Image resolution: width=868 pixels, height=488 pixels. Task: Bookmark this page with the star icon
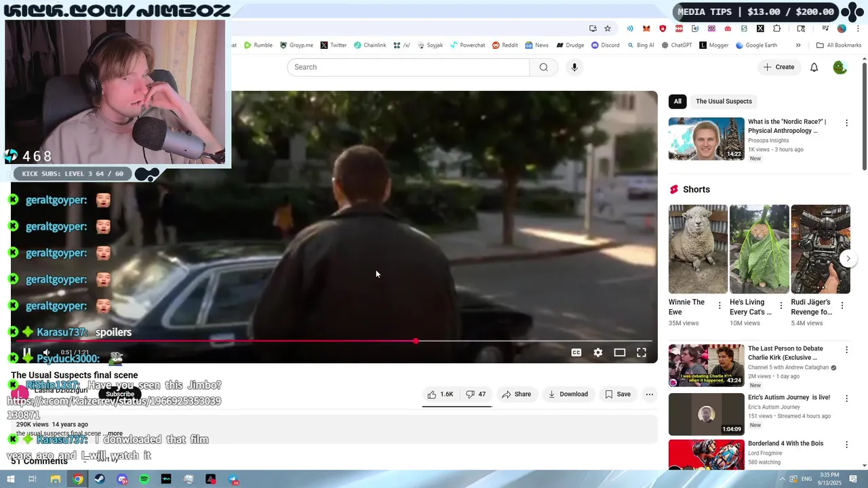pyautogui.click(x=608, y=28)
